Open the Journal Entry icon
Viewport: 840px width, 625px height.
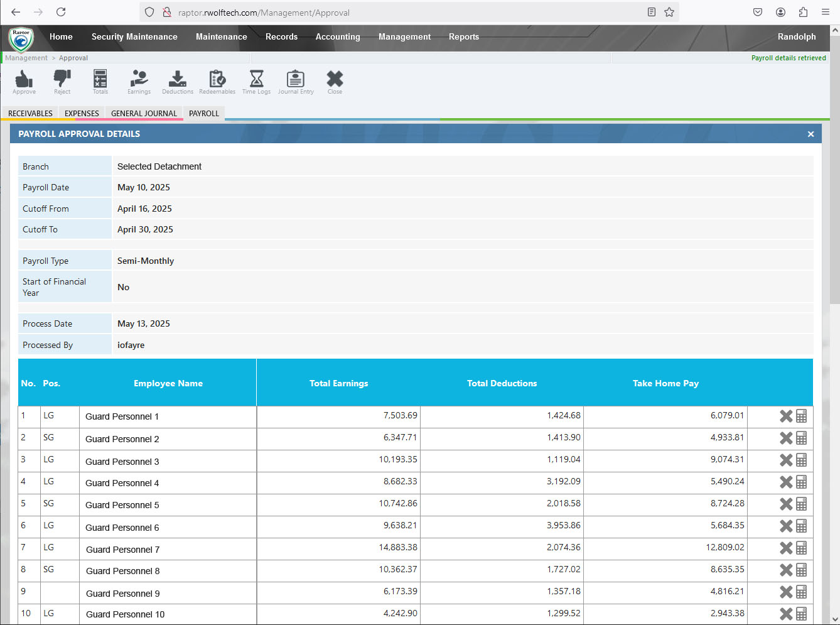pos(296,80)
